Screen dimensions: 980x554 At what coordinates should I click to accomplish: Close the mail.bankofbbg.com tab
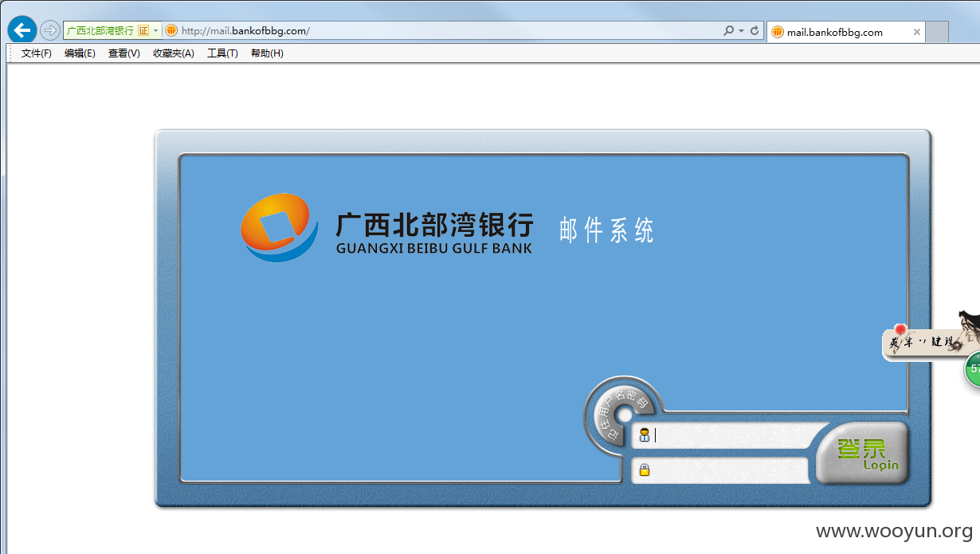[916, 32]
